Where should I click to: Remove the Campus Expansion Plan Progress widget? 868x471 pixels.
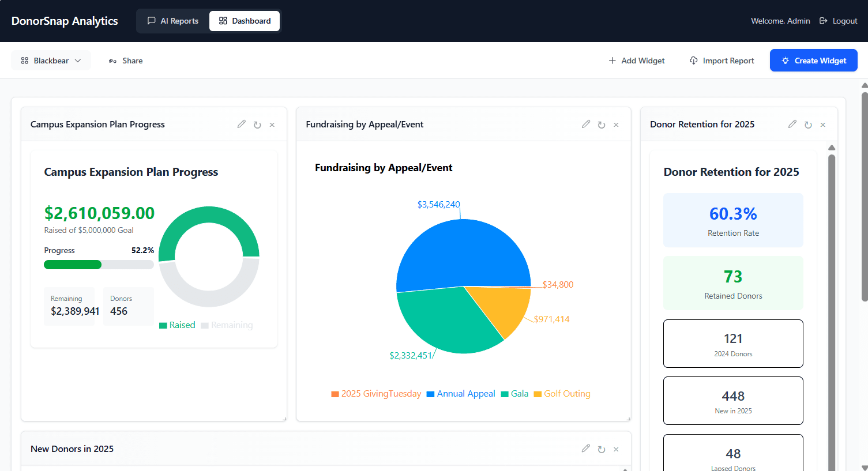pyautogui.click(x=272, y=125)
